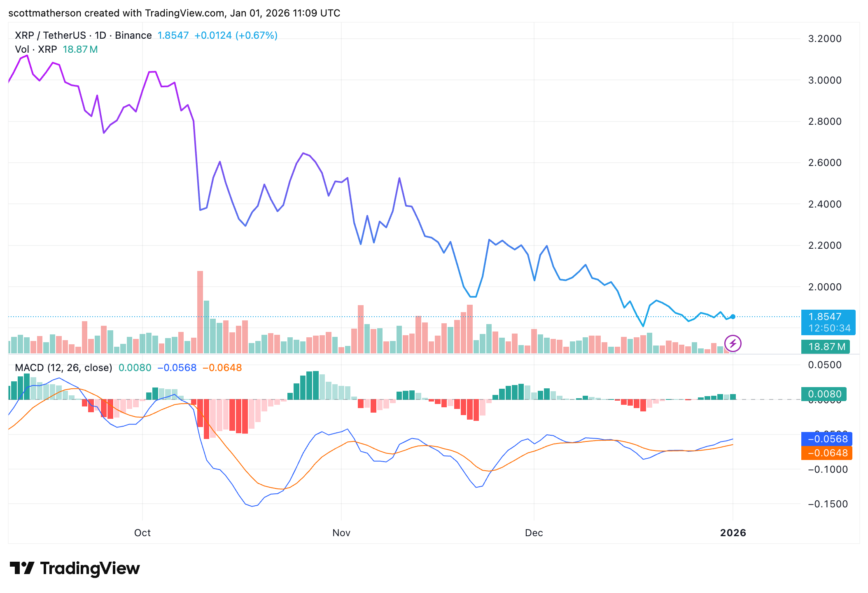Select the XRP / TetherUS symbol title
The width and height of the screenshot is (868, 593).
point(51,35)
